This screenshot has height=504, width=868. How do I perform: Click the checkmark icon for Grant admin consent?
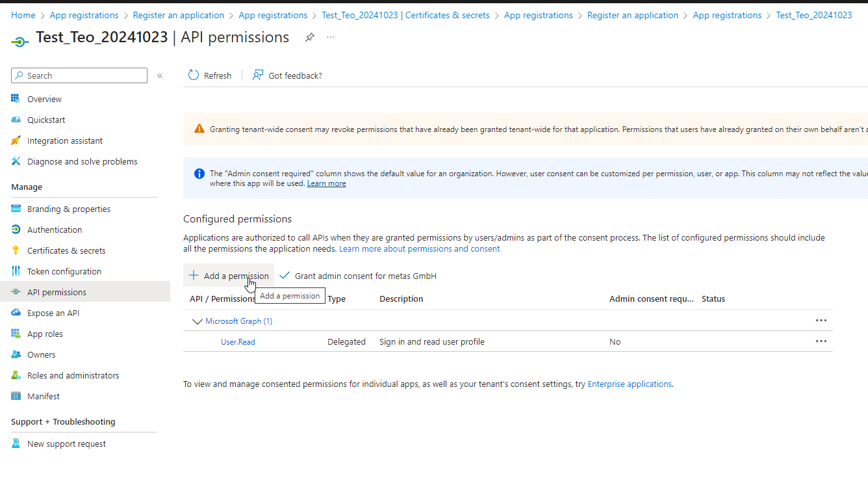click(285, 276)
